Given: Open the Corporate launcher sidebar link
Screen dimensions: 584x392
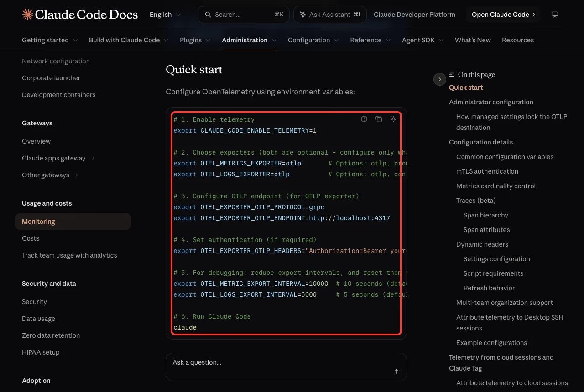Looking at the screenshot, I should click(51, 78).
